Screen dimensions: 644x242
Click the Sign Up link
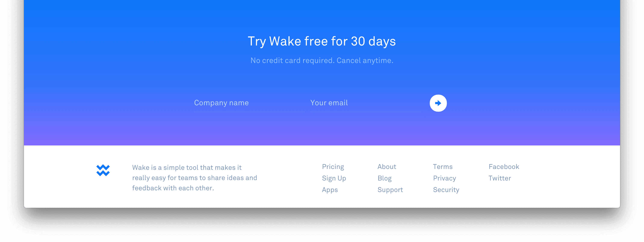tap(334, 178)
